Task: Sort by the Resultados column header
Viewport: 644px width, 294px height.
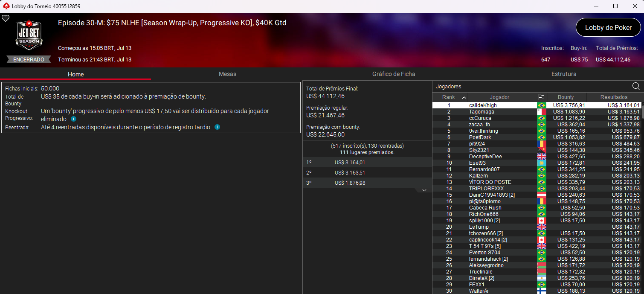Action: pyautogui.click(x=614, y=97)
